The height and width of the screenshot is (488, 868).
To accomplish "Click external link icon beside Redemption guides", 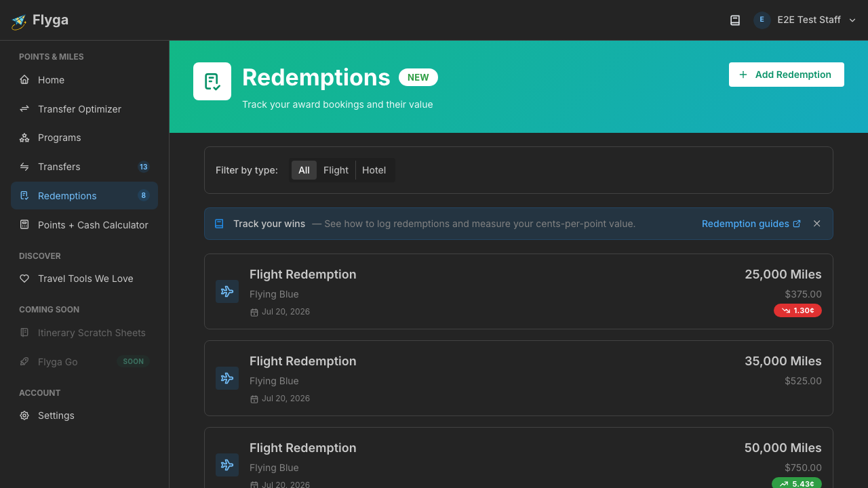I will coord(797,224).
